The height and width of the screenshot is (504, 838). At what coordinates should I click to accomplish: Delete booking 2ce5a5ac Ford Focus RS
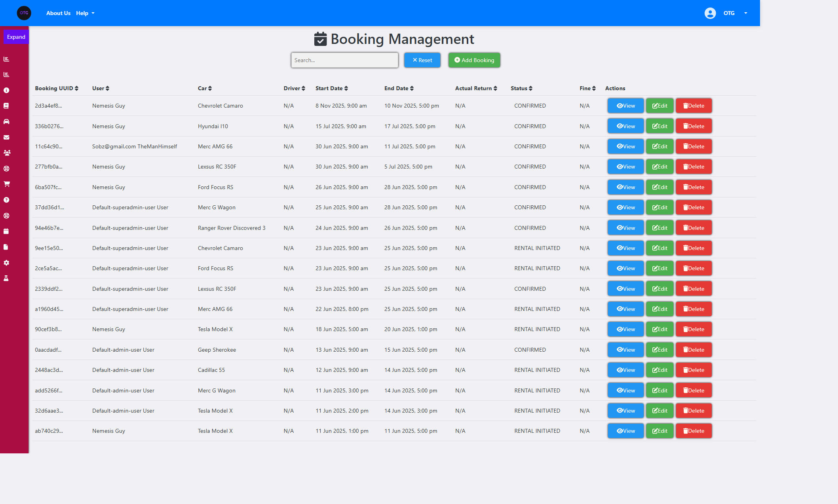(x=694, y=268)
